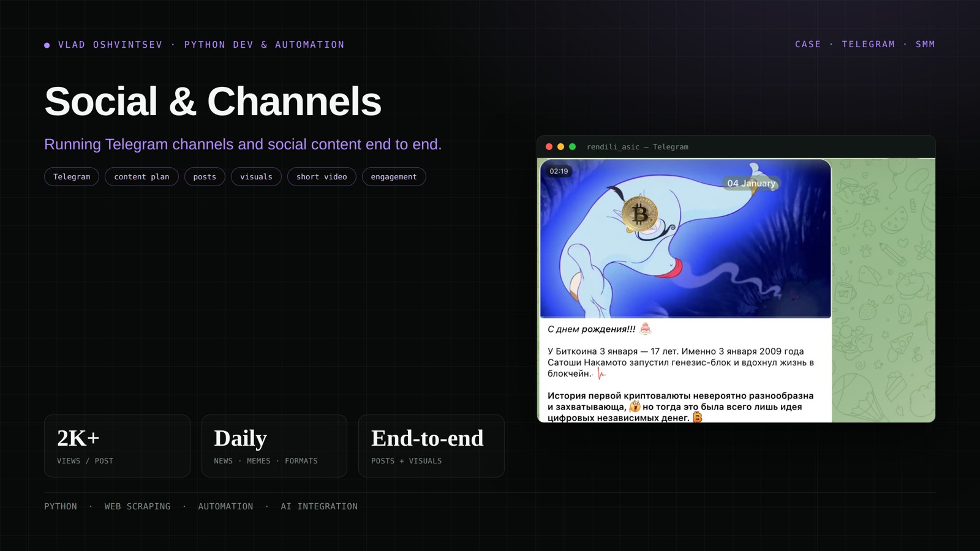Click the shocked face emoji in post
This screenshot has width=980, height=551.
[x=635, y=407]
